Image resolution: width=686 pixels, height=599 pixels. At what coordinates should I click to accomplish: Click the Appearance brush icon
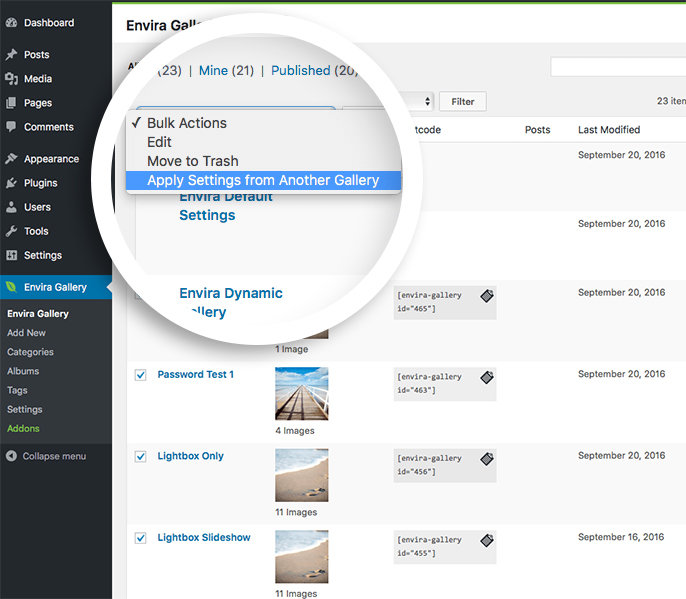tap(11, 159)
